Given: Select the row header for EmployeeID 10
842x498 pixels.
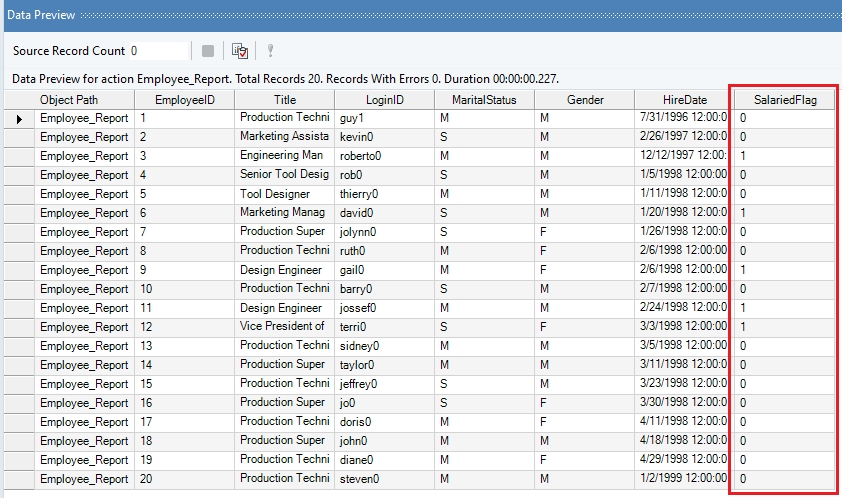Looking at the screenshot, I should [19, 289].
